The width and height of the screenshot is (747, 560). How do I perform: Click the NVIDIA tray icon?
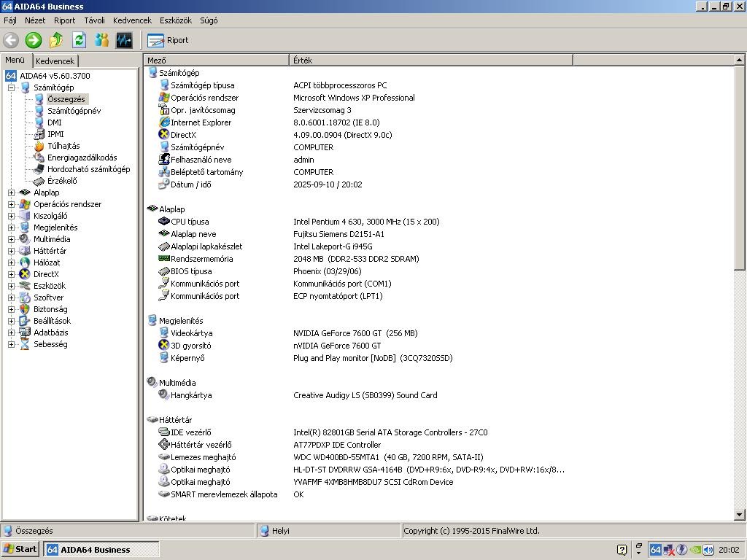695,550
